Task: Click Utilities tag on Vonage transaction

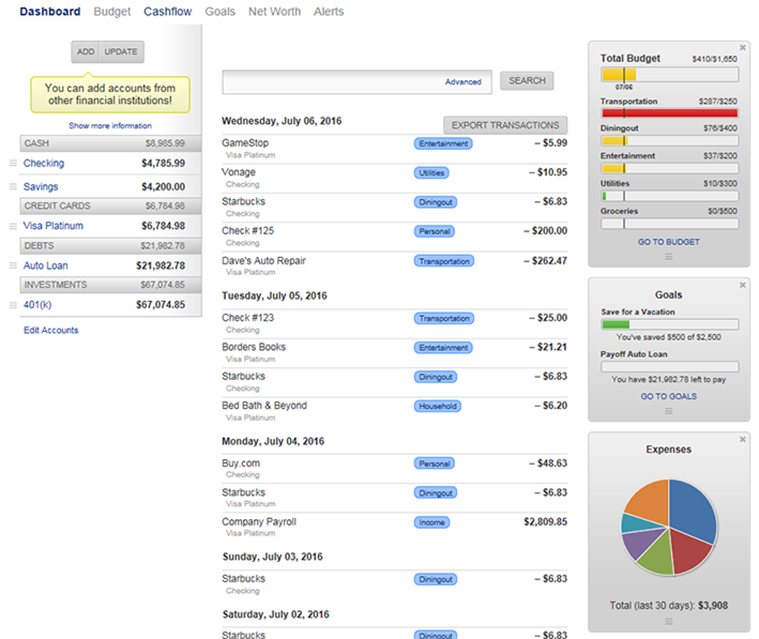Action: pos(431,173)
